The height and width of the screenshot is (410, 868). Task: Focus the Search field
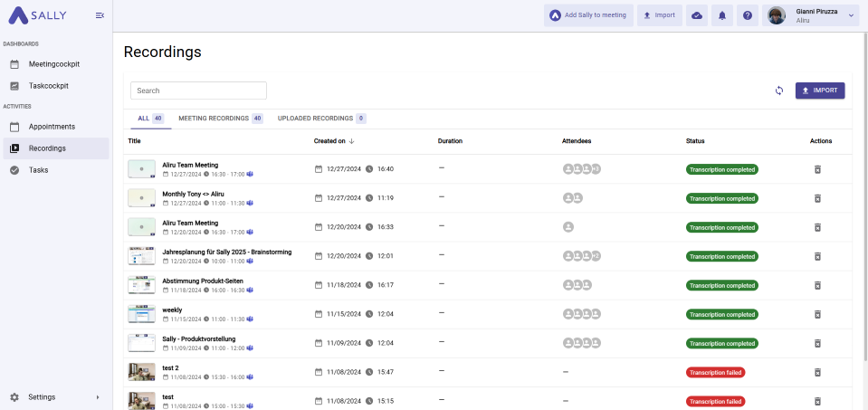(x=199, y=91)
